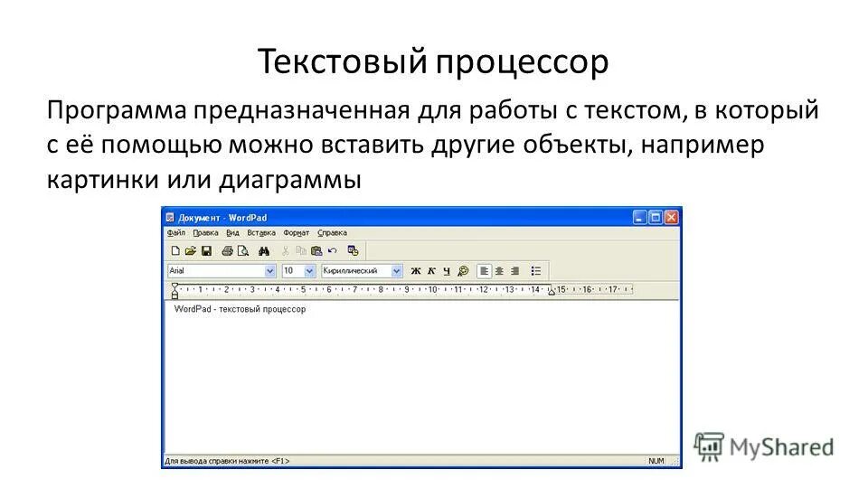
Task: Paste using the clipboard icon
Action: point(316,250)
